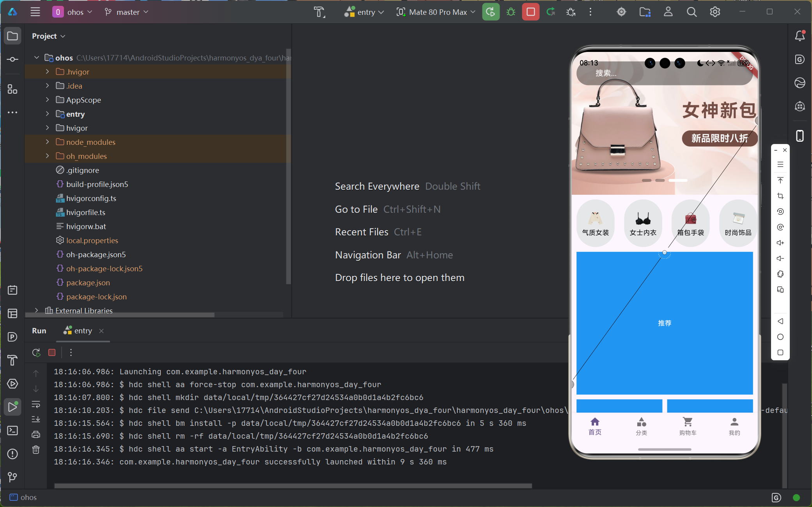
Task: Rerun entry in the Run panel
Action: click(x=36, y=352)
